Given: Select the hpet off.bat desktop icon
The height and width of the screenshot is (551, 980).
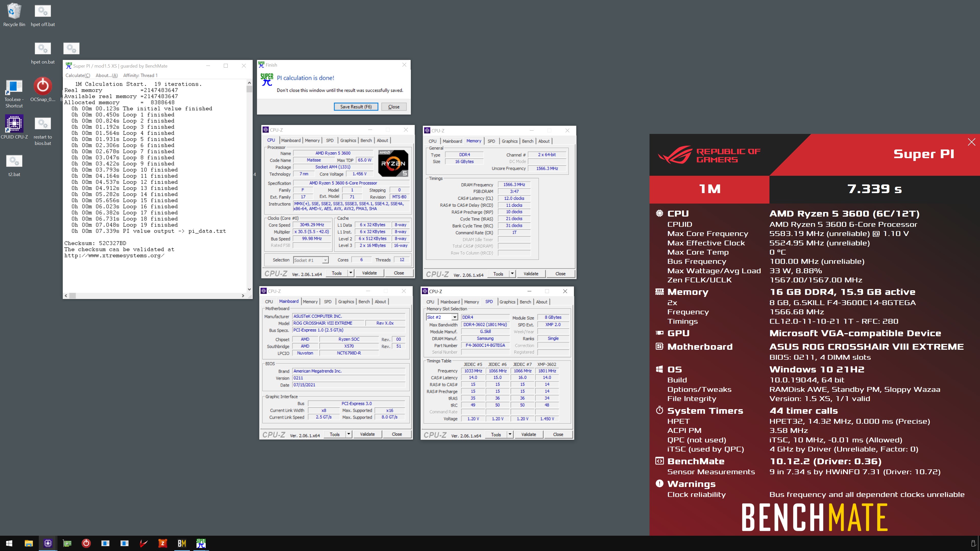Looking at the screenshot, I should click(43, 15).
